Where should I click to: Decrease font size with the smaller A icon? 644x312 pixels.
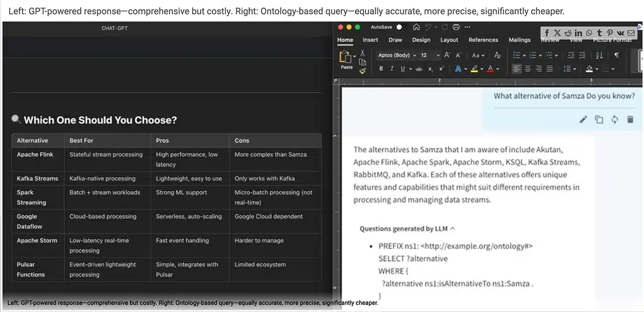458,55
